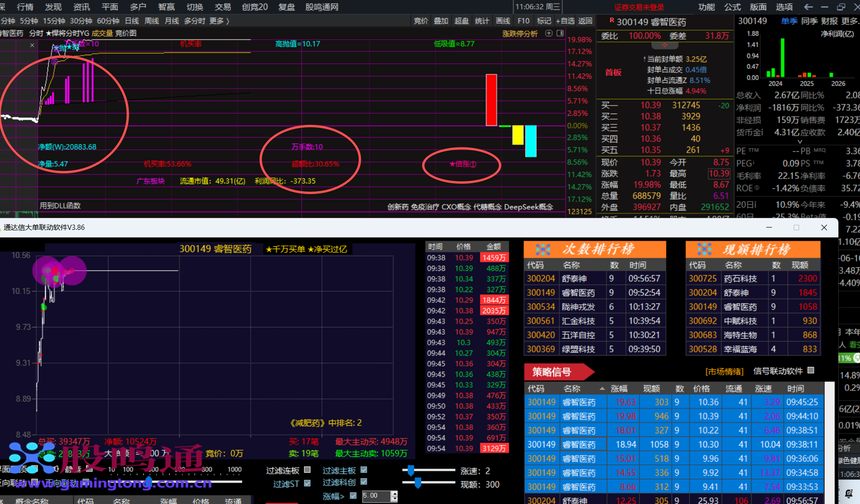
Task: Click the F10 toolbar button
Action: [x=523, y=21]
